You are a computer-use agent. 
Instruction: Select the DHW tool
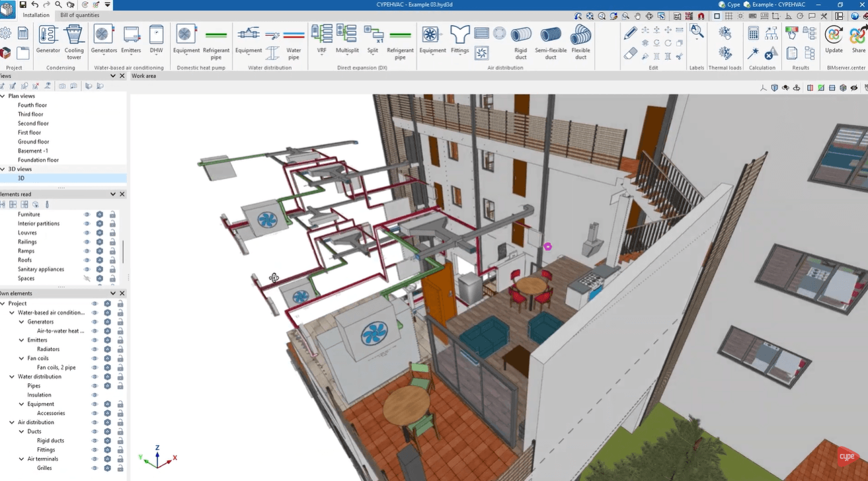click(156, 39)
